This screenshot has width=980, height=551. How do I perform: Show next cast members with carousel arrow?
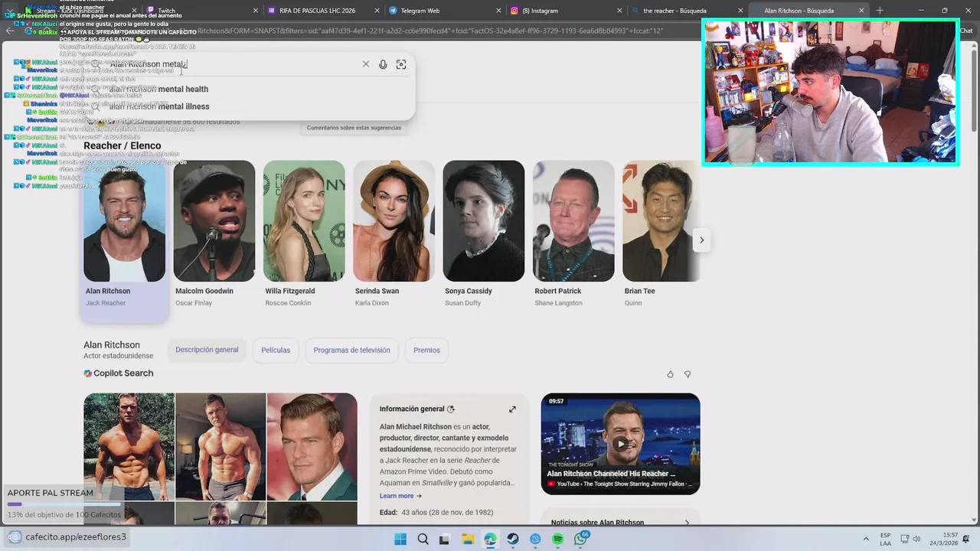point(701,240)
